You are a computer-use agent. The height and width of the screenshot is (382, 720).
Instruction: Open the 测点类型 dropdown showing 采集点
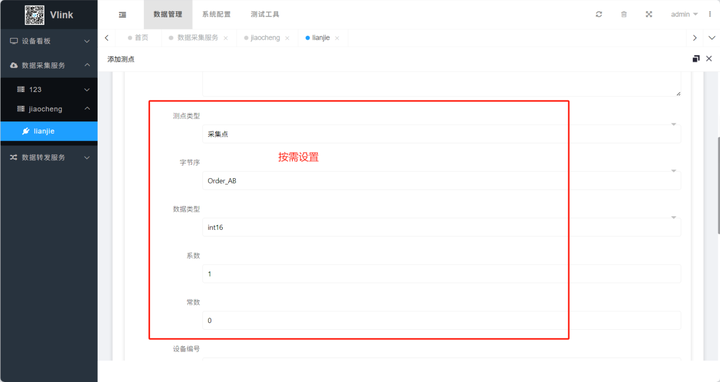click(441, 134)
